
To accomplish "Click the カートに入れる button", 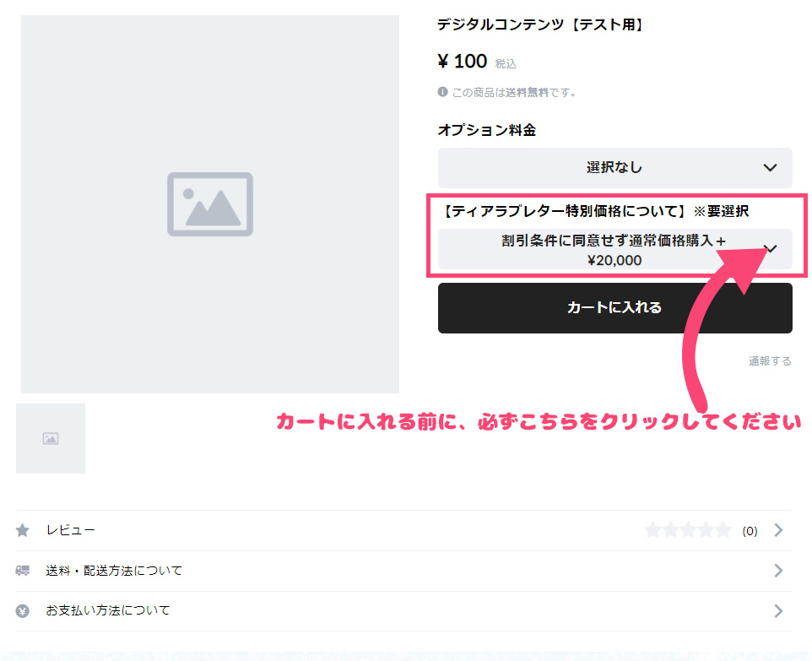I will pos(614,307).
